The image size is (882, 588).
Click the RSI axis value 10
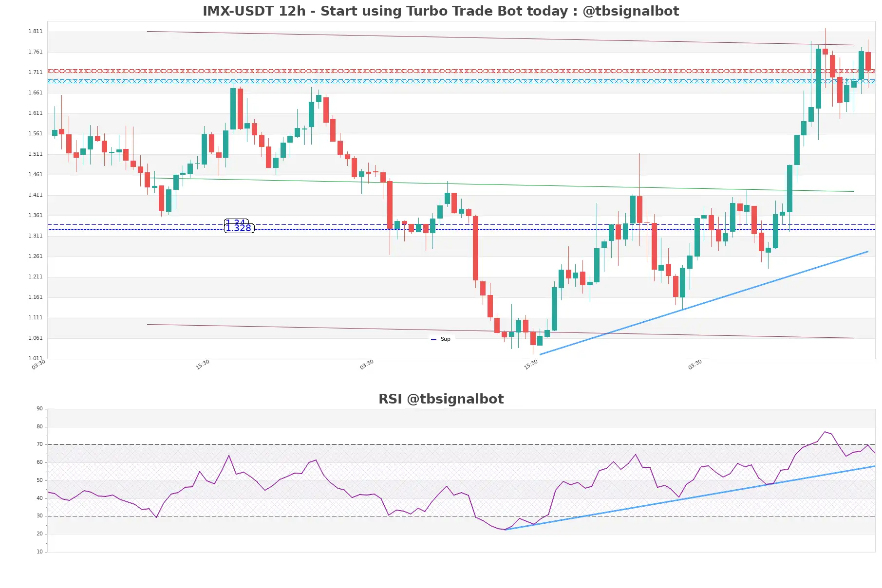(39, 552)
